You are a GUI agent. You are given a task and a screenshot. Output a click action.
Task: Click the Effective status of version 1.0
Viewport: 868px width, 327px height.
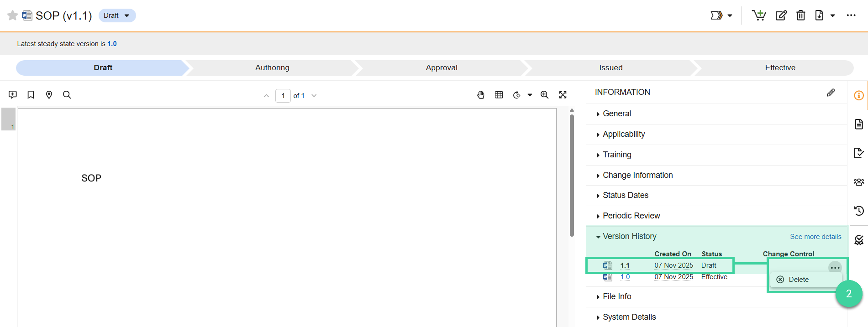tap(714, 277)
